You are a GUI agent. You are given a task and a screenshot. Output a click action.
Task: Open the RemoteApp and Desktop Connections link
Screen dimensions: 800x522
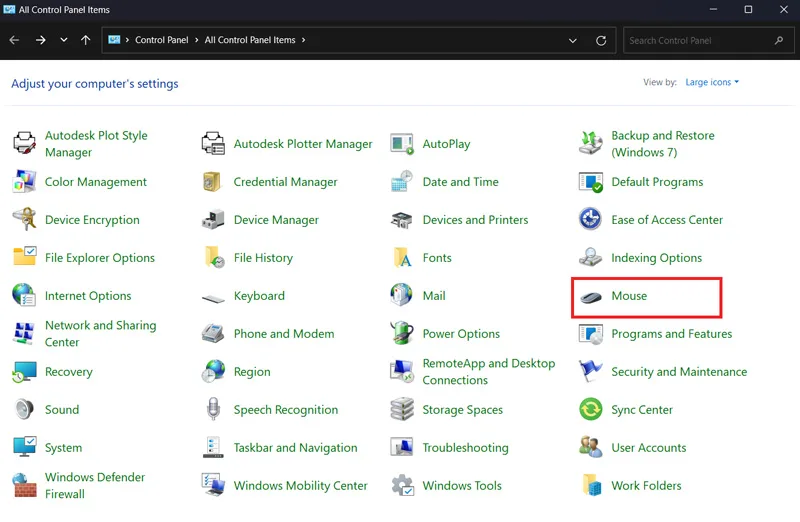click(x=489, y=371)
